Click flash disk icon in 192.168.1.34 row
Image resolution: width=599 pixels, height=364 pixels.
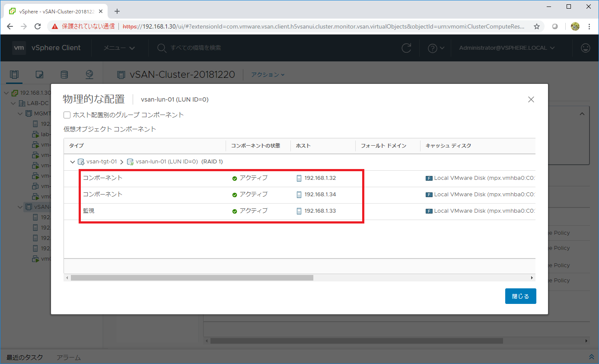tap(429, 195)
